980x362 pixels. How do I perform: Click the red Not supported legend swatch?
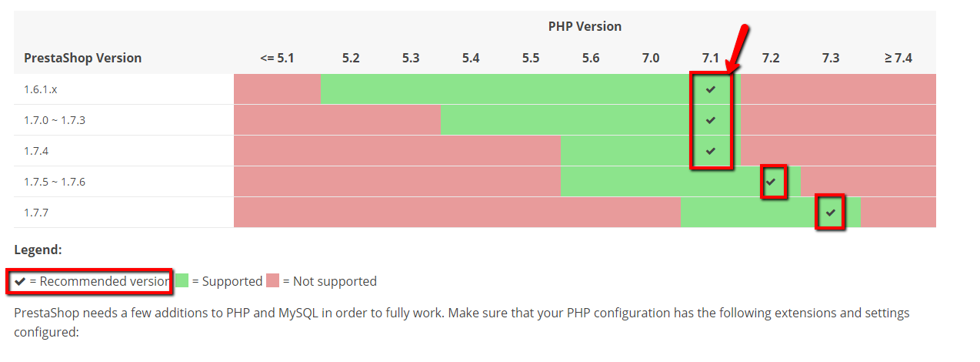[x=273, y=281]
